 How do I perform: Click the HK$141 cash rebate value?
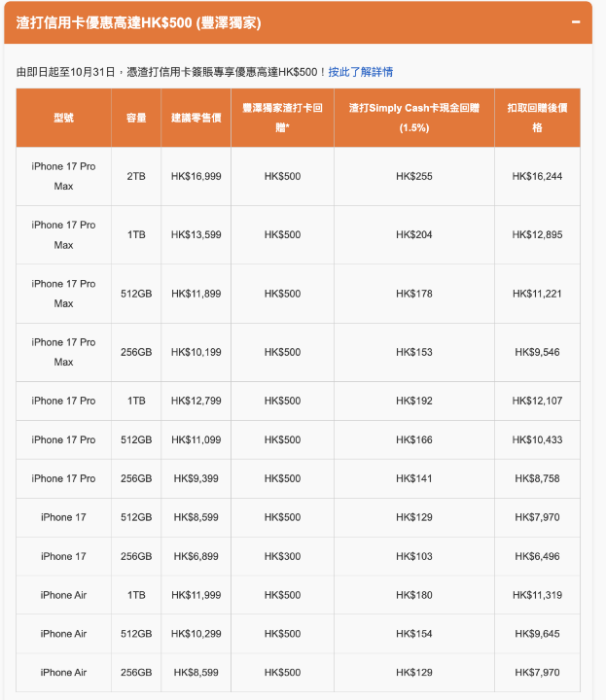414,478
